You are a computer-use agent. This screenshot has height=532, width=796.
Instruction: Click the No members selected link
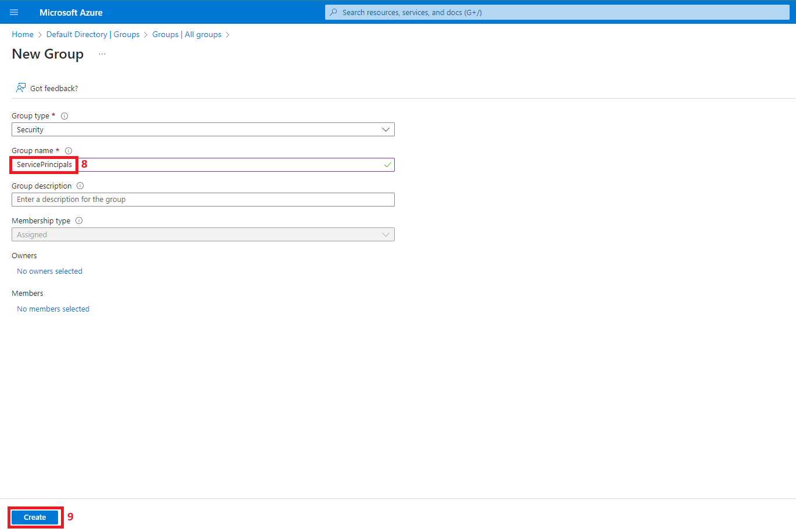53,309
